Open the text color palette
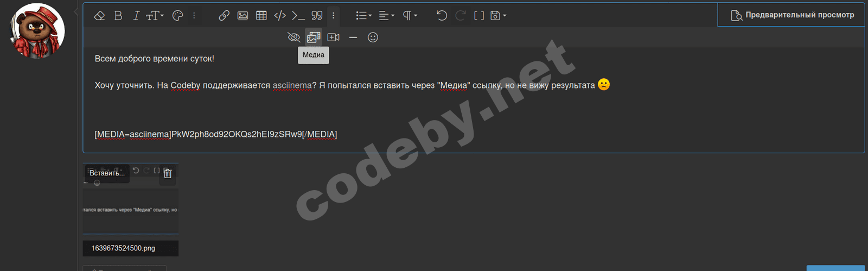The height and width of the screenshot is (271, 868). click(177, 16)
